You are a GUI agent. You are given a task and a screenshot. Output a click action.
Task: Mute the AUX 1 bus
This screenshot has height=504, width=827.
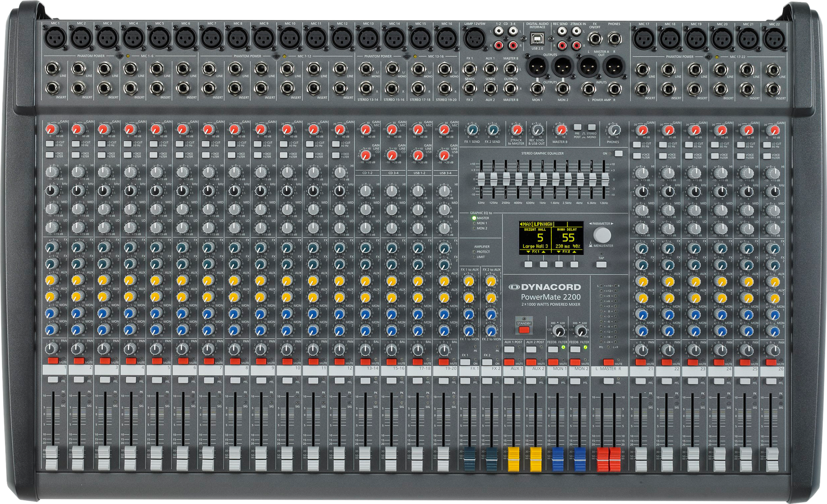tap(509, 362)
